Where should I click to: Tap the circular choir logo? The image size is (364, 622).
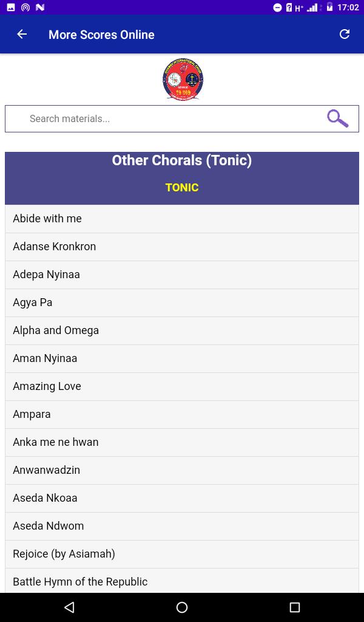pyautogui.click(x=183, y=80)
